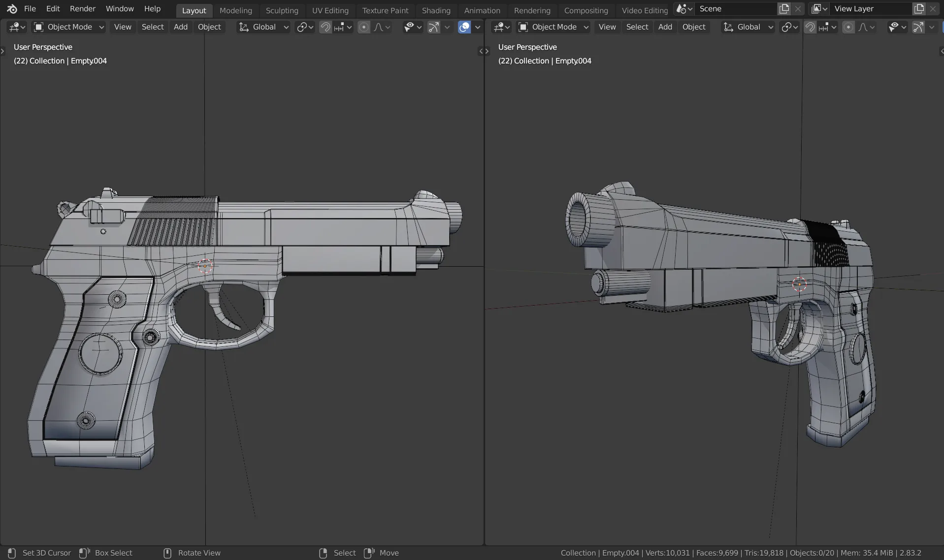Expand the overlays dropdown arrow in left viewport
Viewport: 944px width, 560px height.
pyautogui.click(x=478, y=27)
